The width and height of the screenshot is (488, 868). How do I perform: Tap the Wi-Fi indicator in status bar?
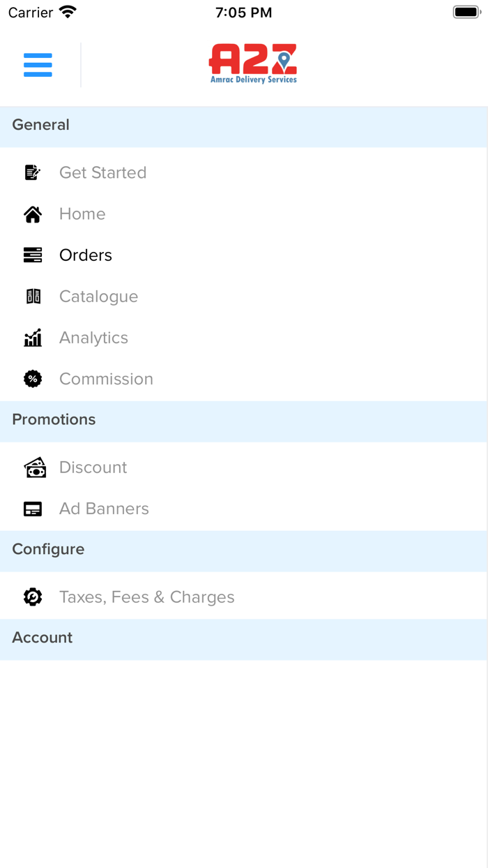click(67, 11)
